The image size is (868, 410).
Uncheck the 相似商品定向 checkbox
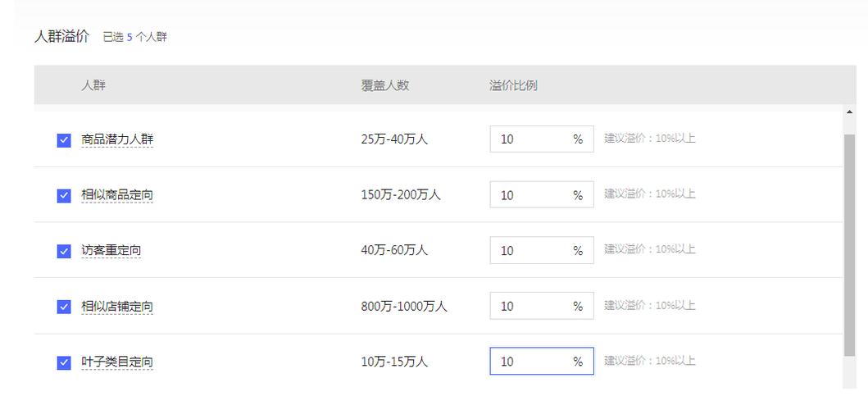pyautogui.click(x=64, y=196)
